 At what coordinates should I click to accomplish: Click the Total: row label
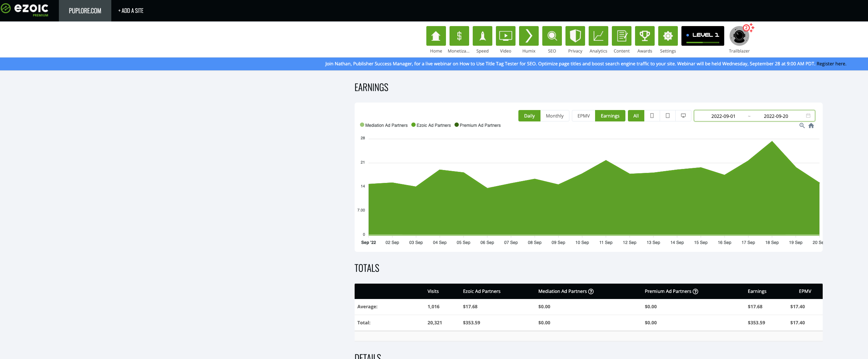(x=364, y=323)
